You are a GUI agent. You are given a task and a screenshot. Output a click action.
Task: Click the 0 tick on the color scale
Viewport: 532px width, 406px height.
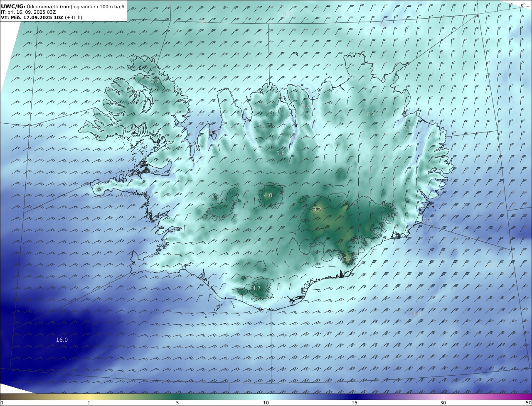click(2, 403)
